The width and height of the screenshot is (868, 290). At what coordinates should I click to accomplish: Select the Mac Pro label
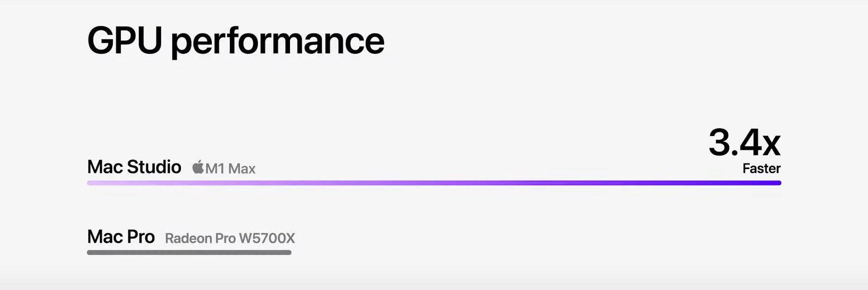pos(121,237)
